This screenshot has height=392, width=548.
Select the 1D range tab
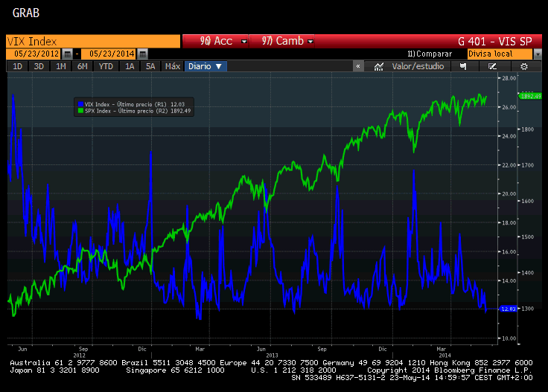(x=17, y=66)
